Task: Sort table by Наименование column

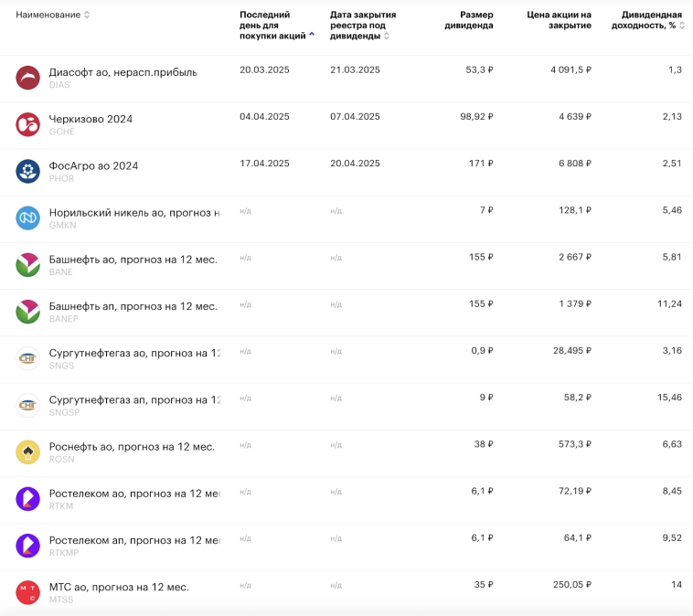Action: (x=52, y=15)
